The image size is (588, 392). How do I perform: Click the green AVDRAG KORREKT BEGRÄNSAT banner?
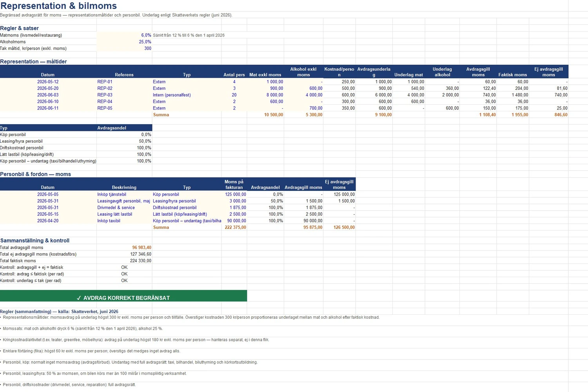pyautogui.click(x=123, y=296)
